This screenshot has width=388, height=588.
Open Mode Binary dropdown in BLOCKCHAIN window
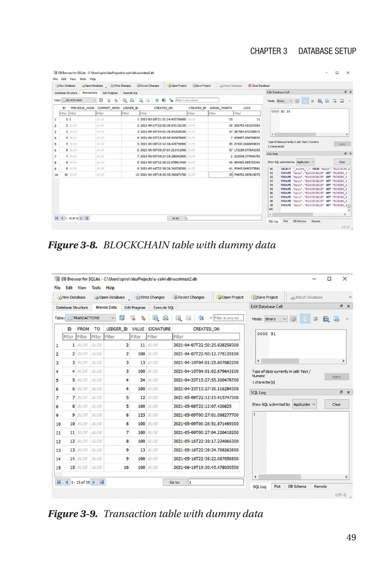pos(285,101)
